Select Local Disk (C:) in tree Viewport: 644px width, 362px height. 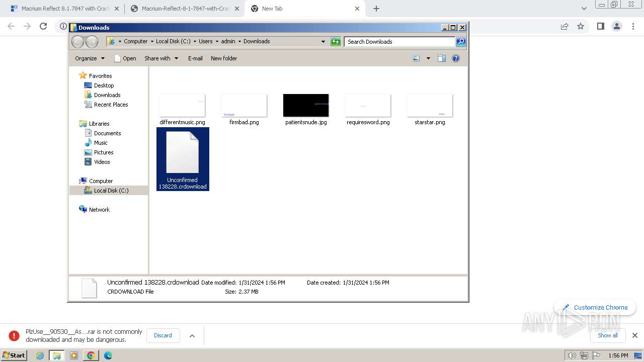pyautogui.click(x=106, y=191)
